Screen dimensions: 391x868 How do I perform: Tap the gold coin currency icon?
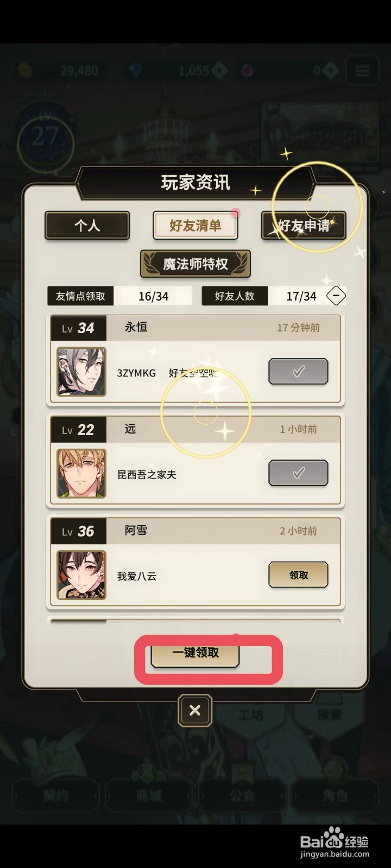click(x=26, y=71)
